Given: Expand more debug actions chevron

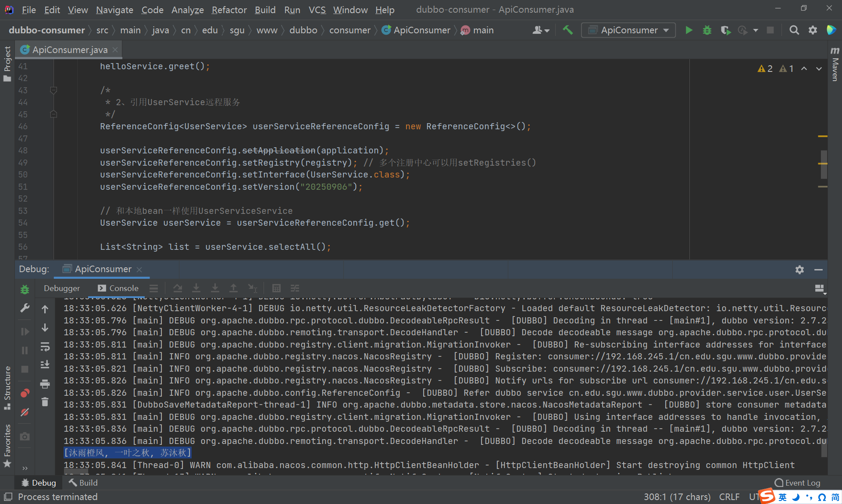Looking at the screenshot, I should [25, 468].
